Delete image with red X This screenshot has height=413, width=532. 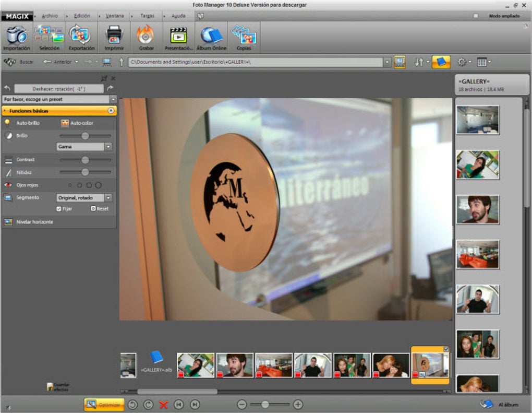(164, 405)
